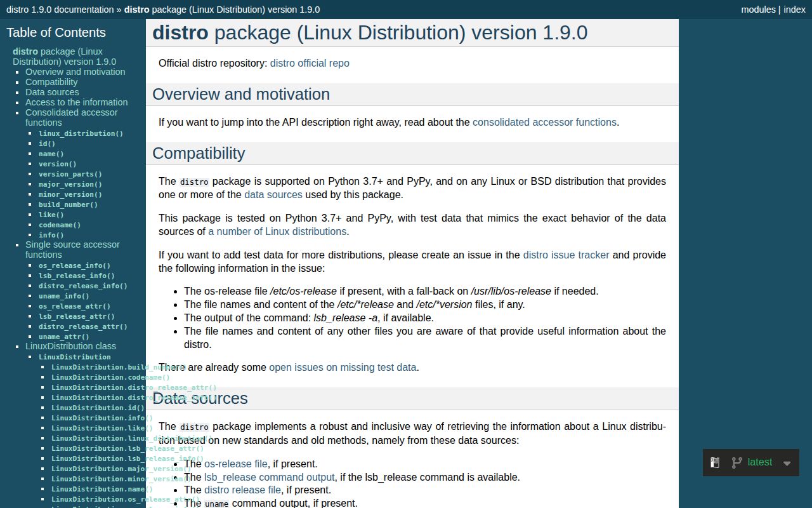Select standalone codename() entry in sidebar
812x508 pixels.
pos(60,225)
